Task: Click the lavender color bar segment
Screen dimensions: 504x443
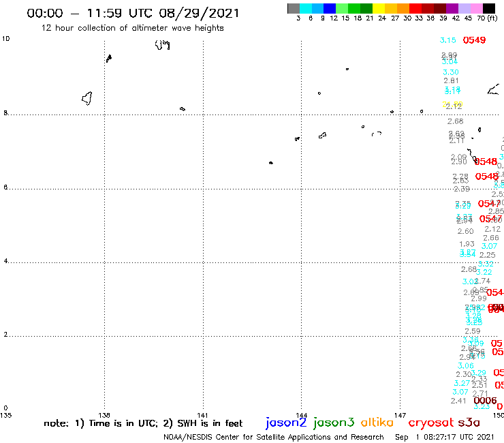Action: pos(464,8)
